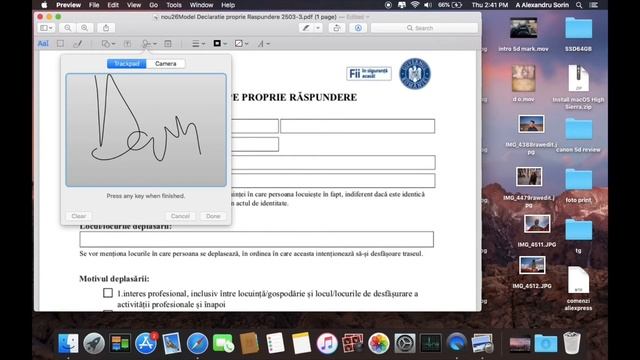
Task: Click the toolbar Search field
Action: click(x=424, y=28)
